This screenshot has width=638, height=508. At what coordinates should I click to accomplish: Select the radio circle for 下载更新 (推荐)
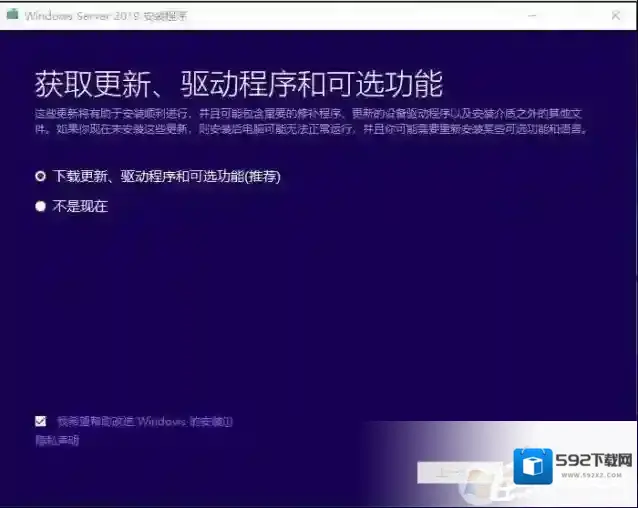pyautogui.click(x=41, y=176)
